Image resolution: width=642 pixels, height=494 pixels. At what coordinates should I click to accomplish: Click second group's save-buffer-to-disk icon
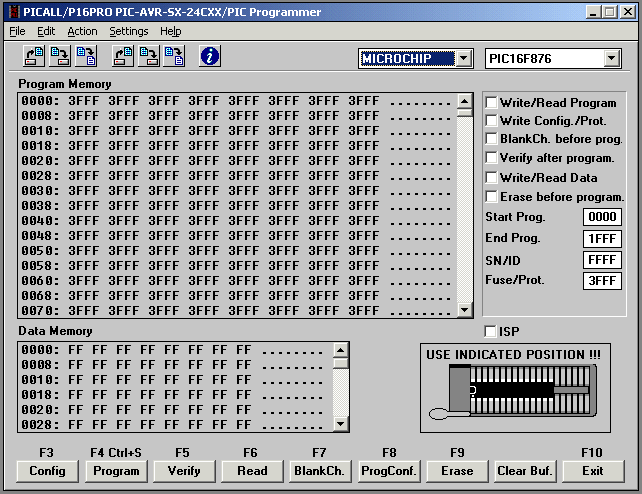(x=148, y=56)
